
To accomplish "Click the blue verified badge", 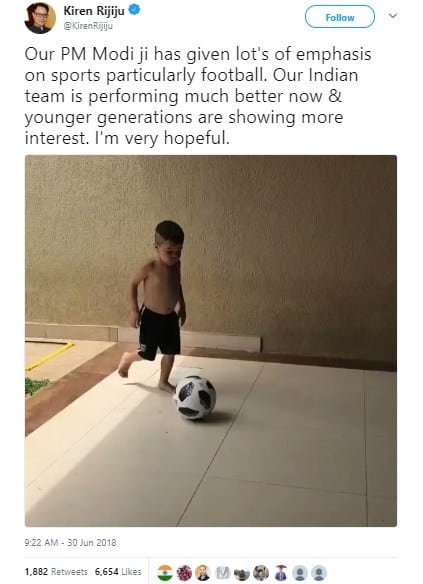I will point(134,10).
